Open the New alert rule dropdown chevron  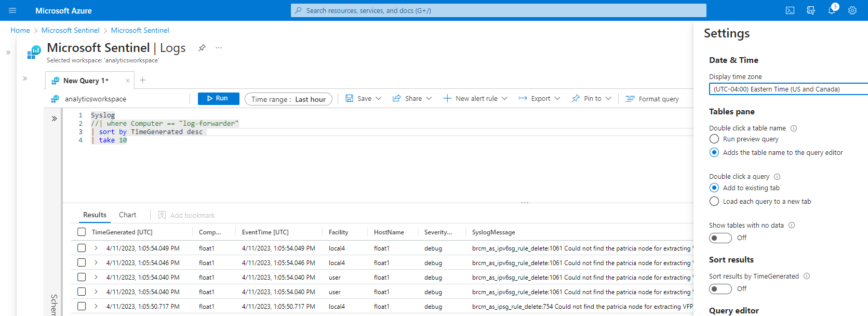point(504,98)
